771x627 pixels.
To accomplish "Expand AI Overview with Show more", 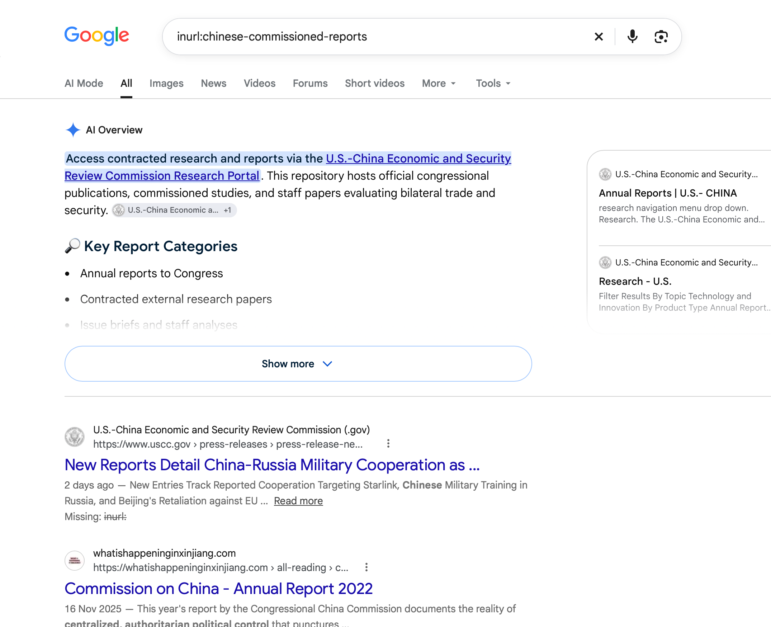I will tap(298, 363).
